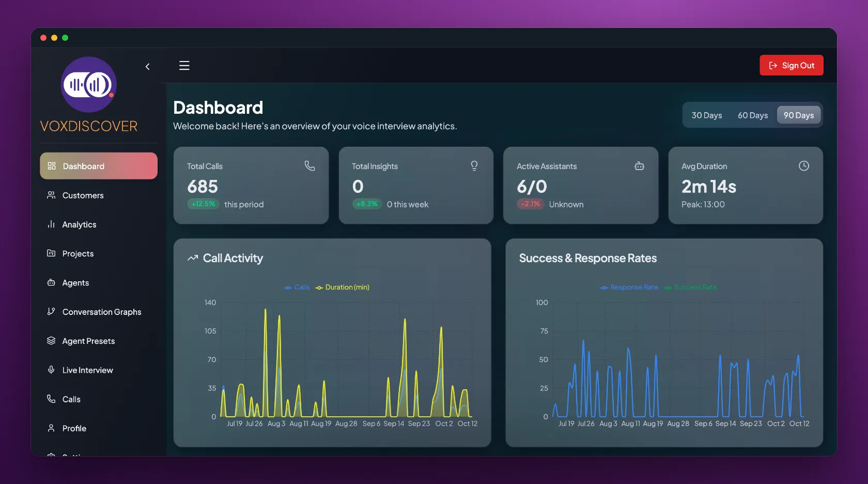Navigate to Projects in the sidebar

tap(99, 253)
